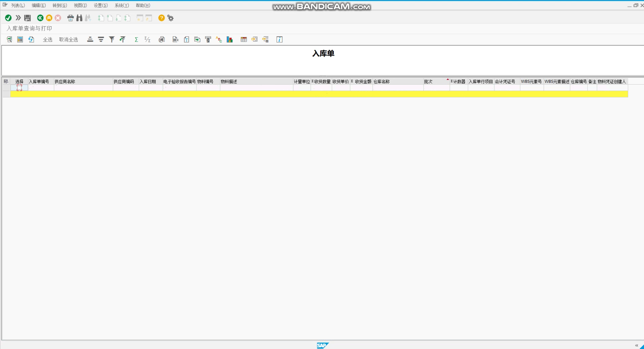The width and height of the screenshot is (644, 349).
Task: Click the funnel Set Filter icon
Action: click(x=112, y=39)
